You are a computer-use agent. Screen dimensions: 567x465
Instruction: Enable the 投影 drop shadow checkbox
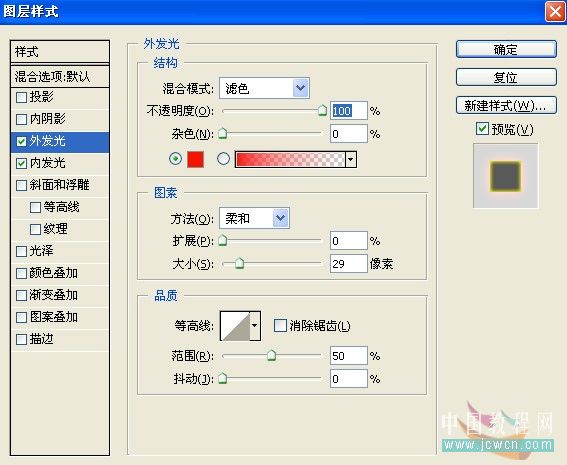pos(21,97)
